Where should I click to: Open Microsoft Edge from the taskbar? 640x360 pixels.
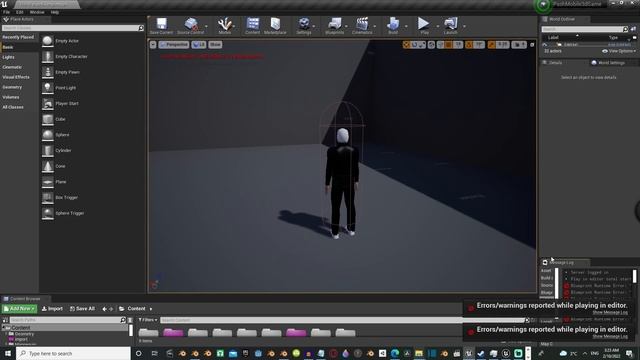pos(395,353)
